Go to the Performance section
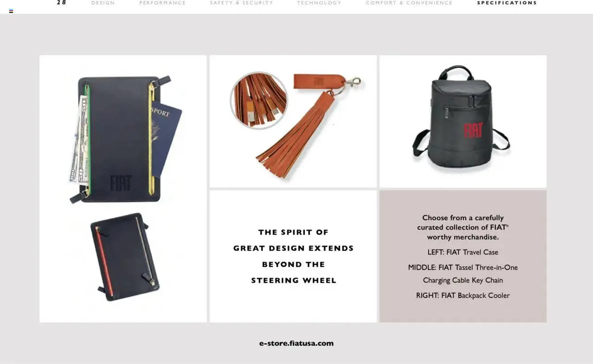Screen dimensions: 593x364 [x=162, y=3]
